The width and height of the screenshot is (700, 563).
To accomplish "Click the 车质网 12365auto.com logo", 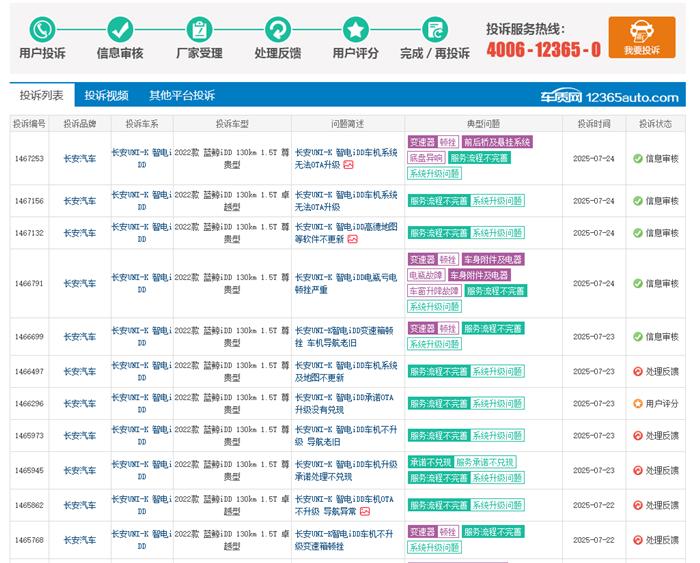I will tap(609, 96).
